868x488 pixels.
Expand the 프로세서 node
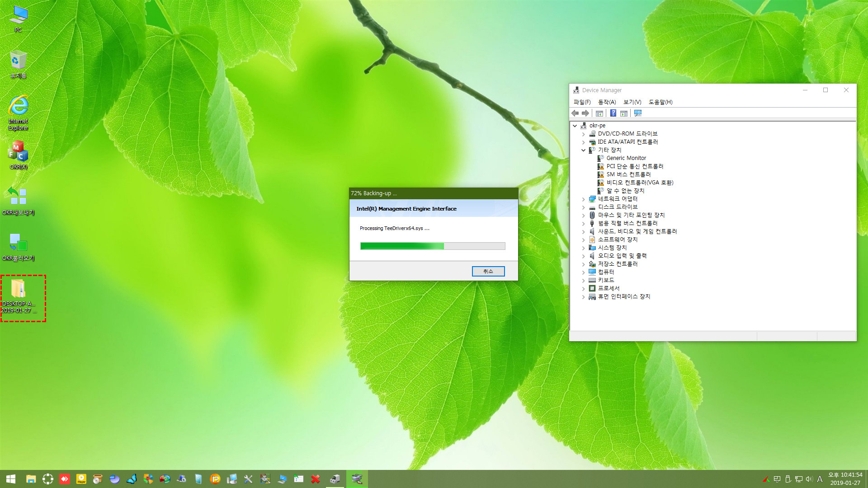coord(583,288)
